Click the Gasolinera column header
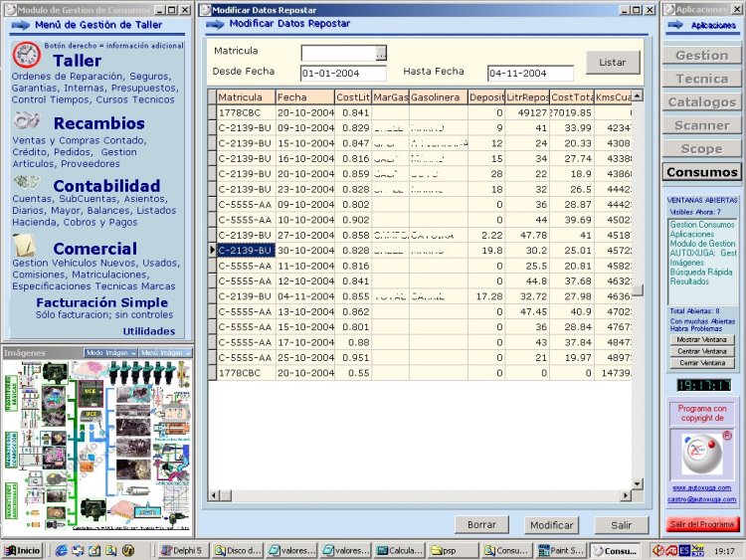 pos(438,97)
